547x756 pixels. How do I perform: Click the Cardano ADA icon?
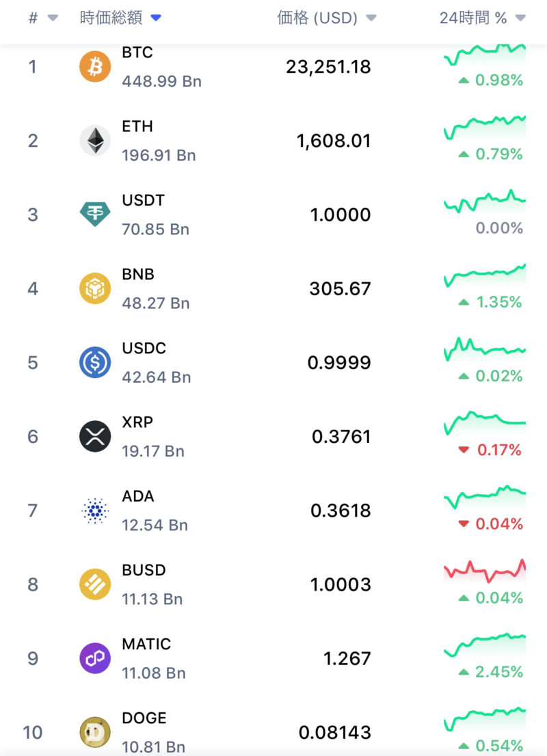coord(95,511)
